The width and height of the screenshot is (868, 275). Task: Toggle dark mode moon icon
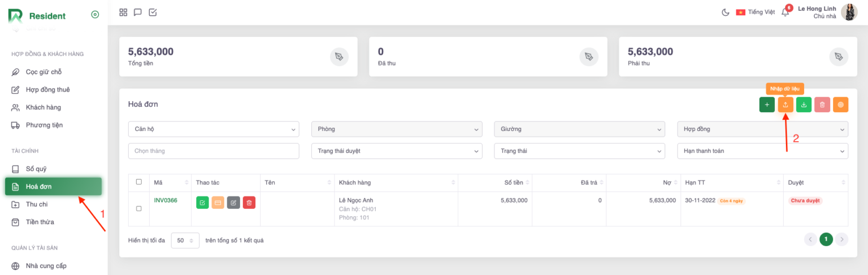pos(726,12)
